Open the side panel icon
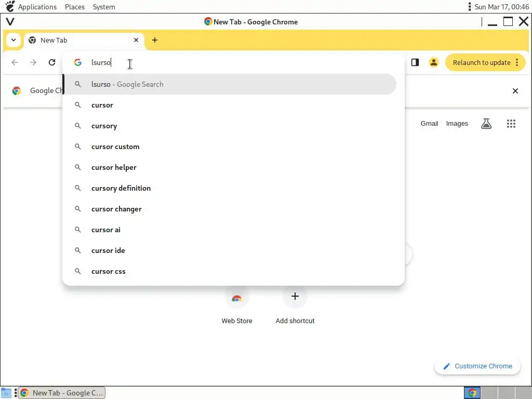The width and height of the screenshot is (532, 399). click(x=415, y=62)
